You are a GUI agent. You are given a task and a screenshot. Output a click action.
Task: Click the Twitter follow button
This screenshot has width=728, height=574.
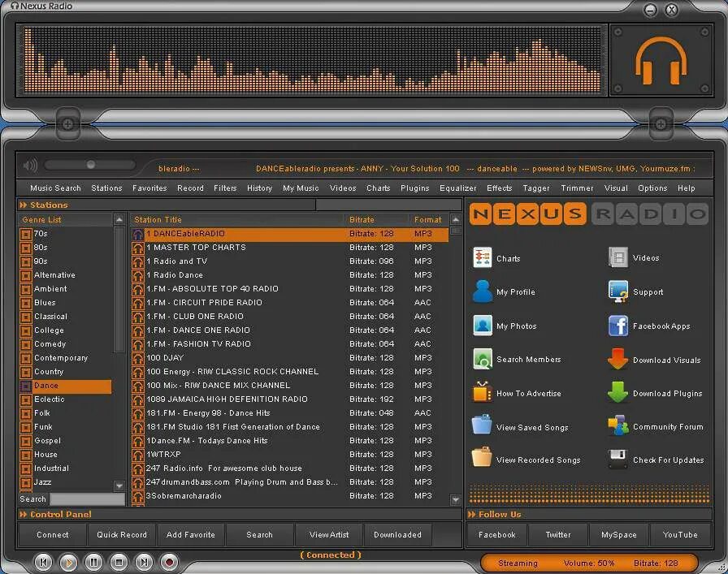[558, 534]
